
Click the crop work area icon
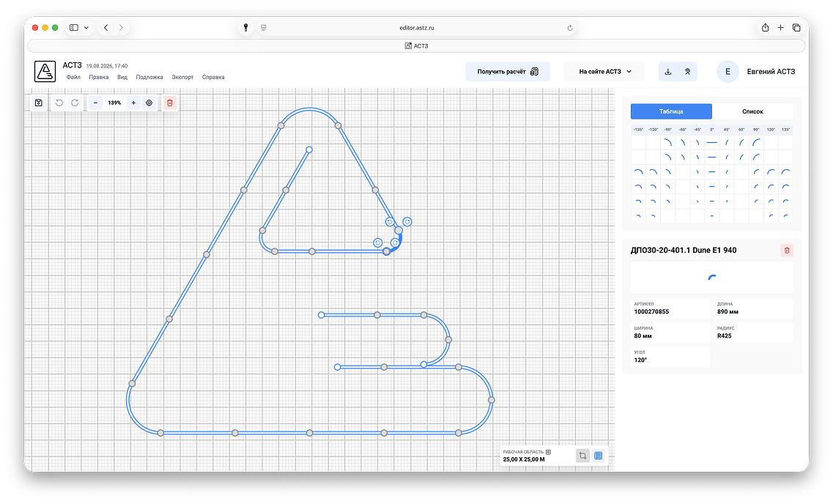(582, 456)
